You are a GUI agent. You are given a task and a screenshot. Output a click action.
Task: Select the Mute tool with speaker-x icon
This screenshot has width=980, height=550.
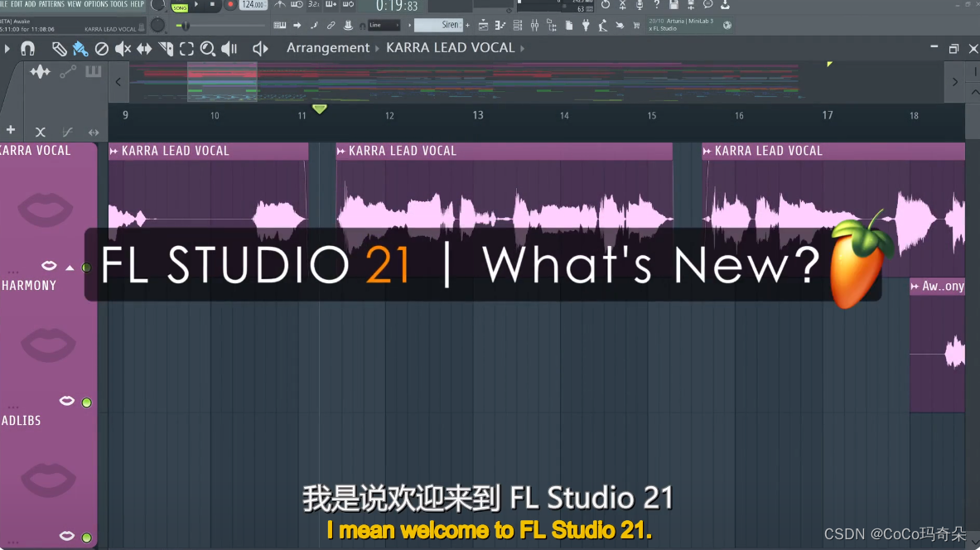(x=123, y=48)
